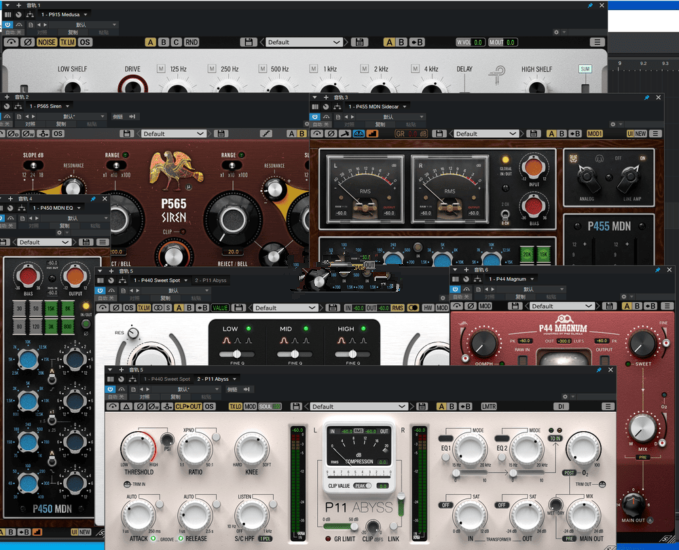The height and width of the screenshot is (550, 679).
Task: Open Default preset dropdown in Medusa
Action: click(304, 42)
